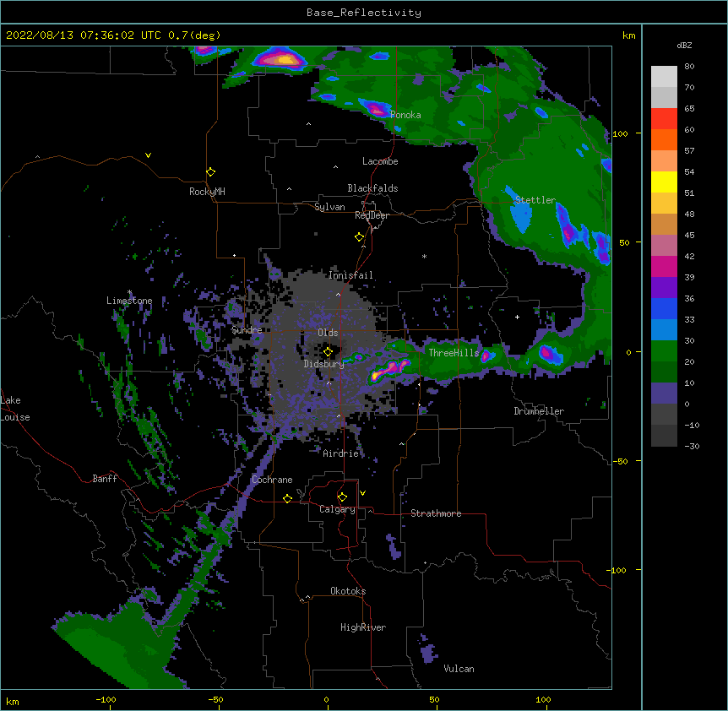Click the intense storm cell east of Didsbury
728x711 pixels.
pyautogui.click(x=390, y=369)
